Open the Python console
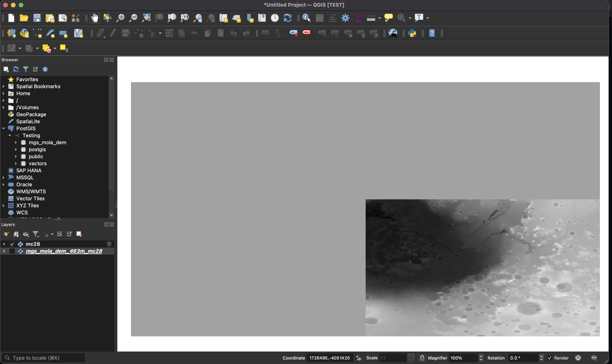 412,33
